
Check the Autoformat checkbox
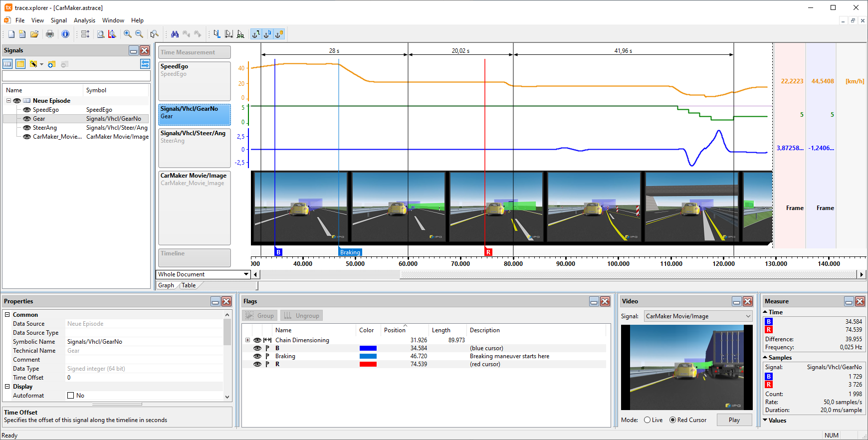click(70, 396)
